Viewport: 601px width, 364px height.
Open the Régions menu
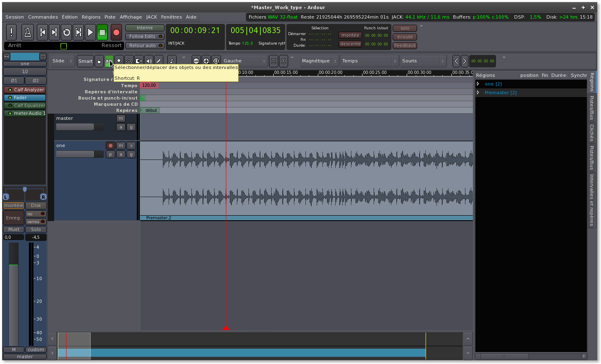tap(91, 17)
